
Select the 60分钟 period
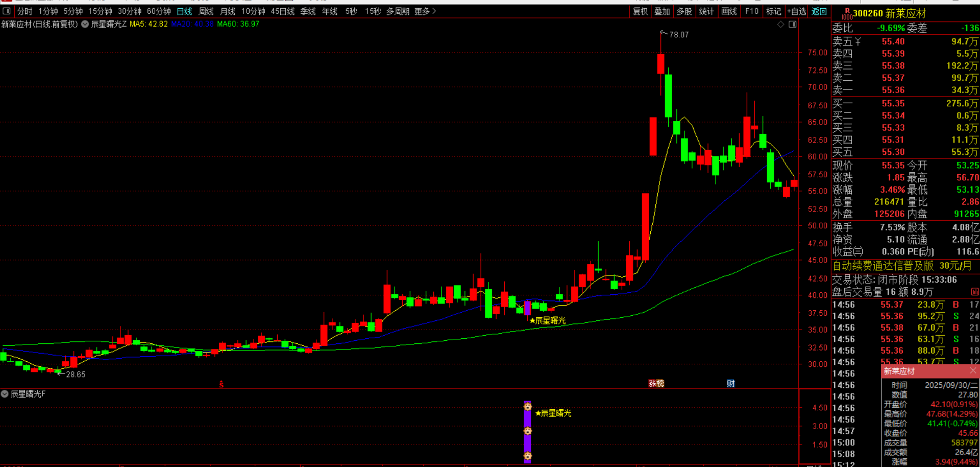click(159, 11)
